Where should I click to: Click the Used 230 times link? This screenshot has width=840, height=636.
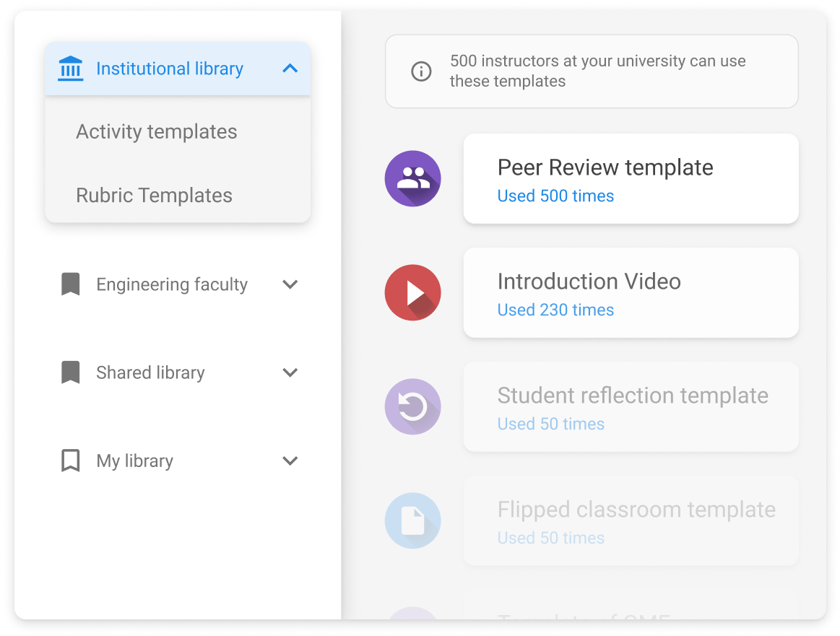(x=555, y=310)
